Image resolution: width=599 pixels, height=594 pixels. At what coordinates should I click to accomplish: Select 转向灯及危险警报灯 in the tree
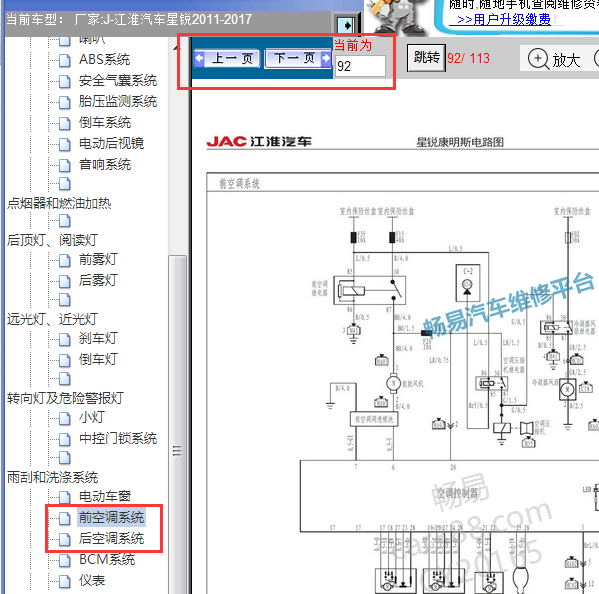tap(65, 398)
